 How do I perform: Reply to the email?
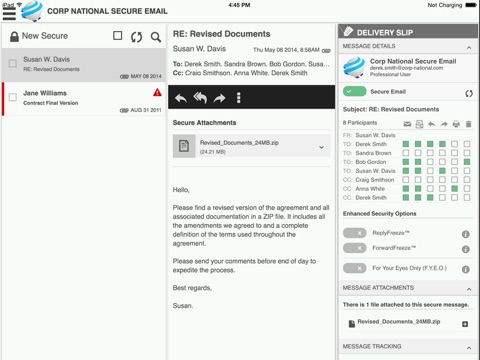click(181, 98)
